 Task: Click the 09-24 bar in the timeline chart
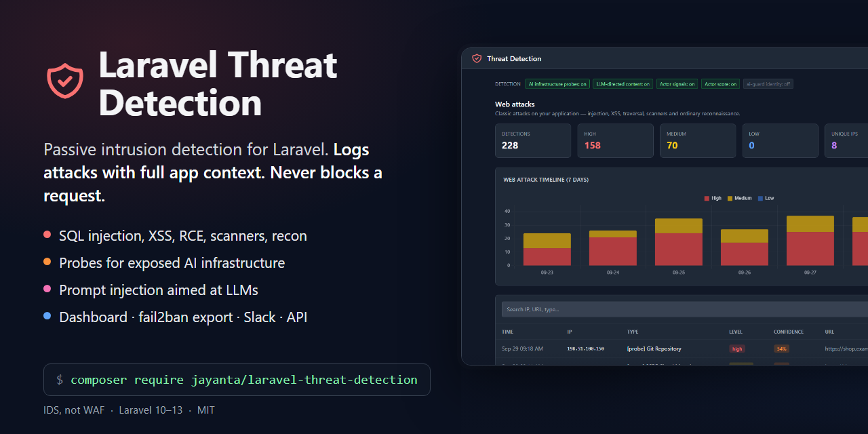(613, 248)
